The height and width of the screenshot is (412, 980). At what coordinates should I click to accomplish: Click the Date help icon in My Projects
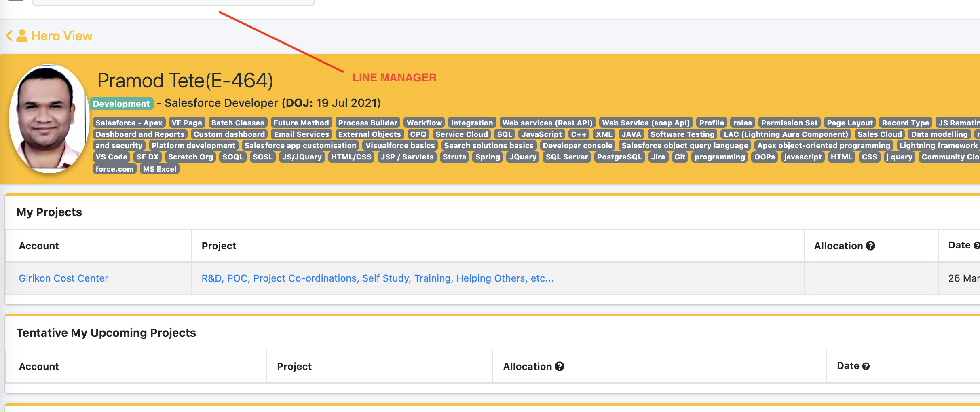coord(977,245)
